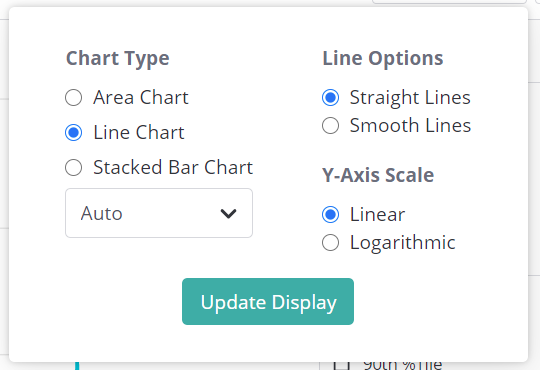540x370 pixels.
Task: Enable the Straight Lines radio option
Action: (330, 97)
